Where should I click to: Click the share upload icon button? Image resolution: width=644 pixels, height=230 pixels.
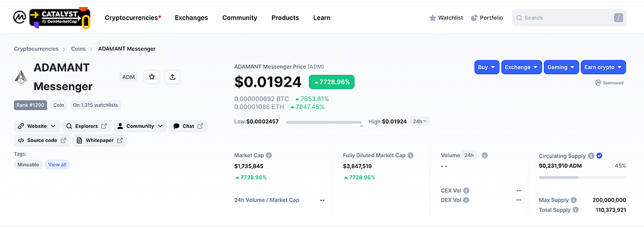(x=172, y=77)
